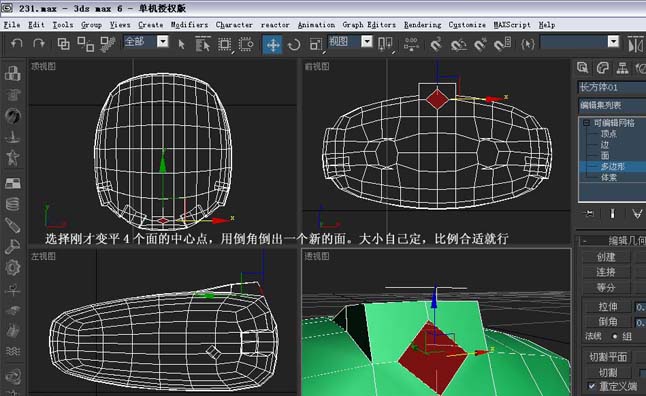Toggle the Show End Result icon
The height and width of the screenshot is (396, 646).
pos(612,213)
